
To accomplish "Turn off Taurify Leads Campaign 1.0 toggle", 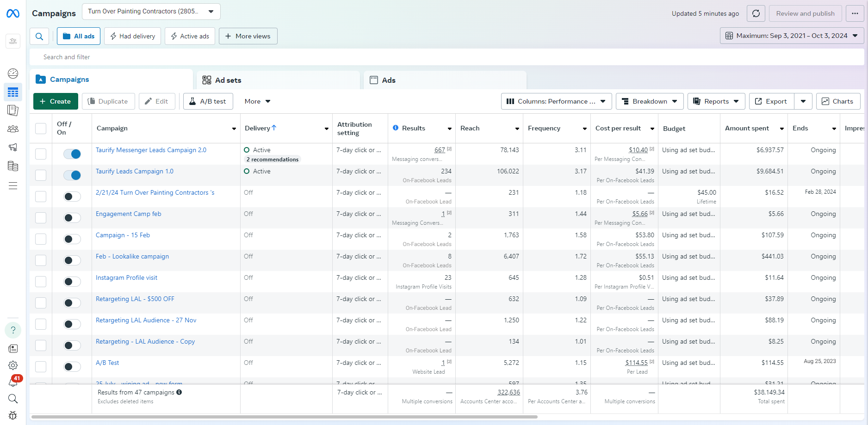I will coord(72,175).
